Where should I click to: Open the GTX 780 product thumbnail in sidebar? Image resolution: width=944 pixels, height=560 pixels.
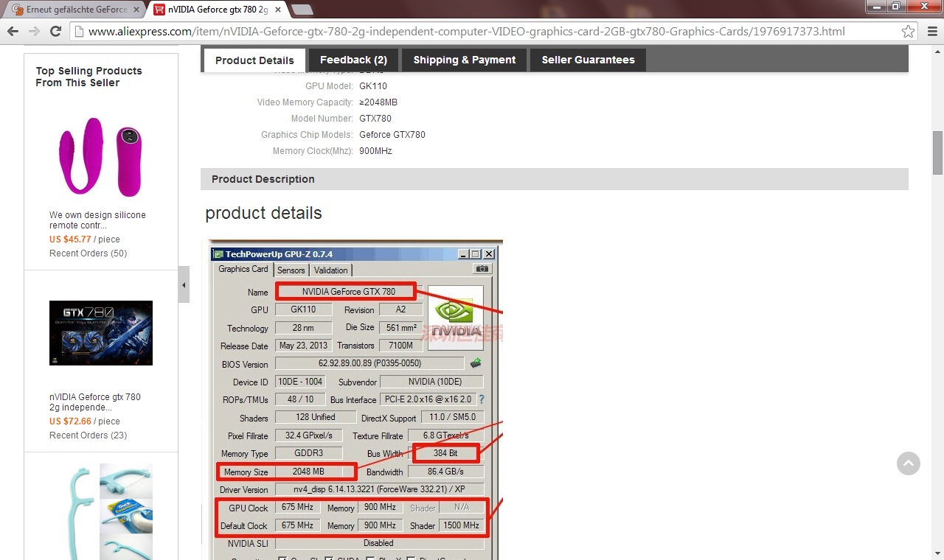101,333
